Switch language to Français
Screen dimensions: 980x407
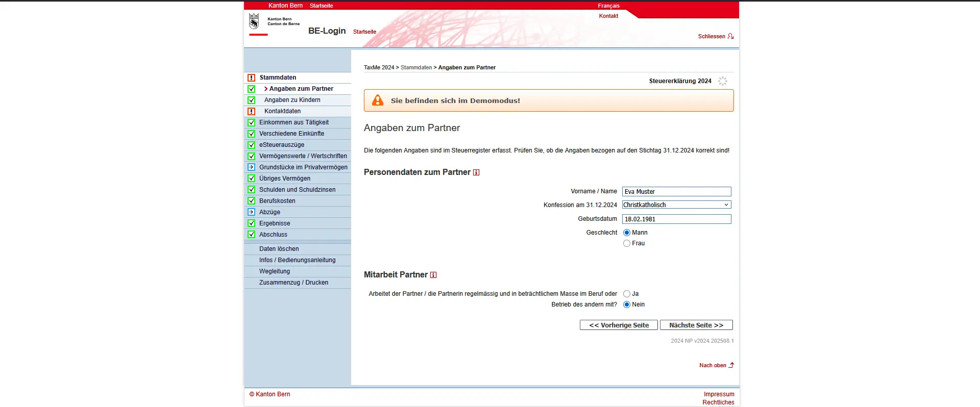point(608,6)
